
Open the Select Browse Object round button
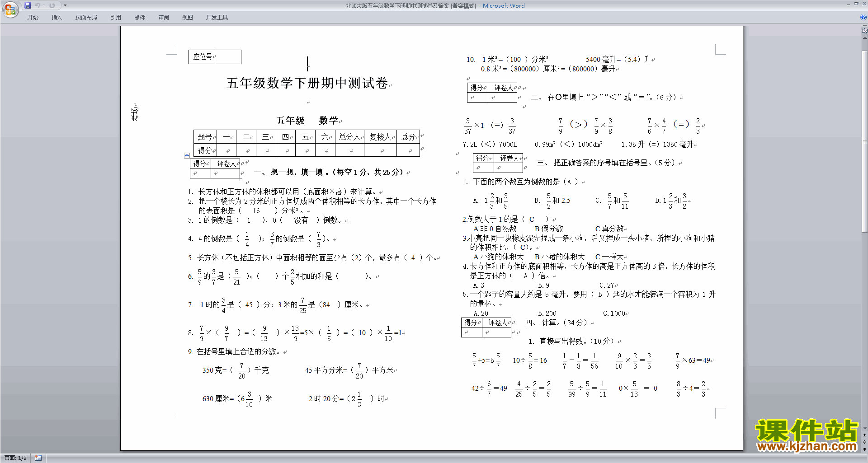[865, 442]
